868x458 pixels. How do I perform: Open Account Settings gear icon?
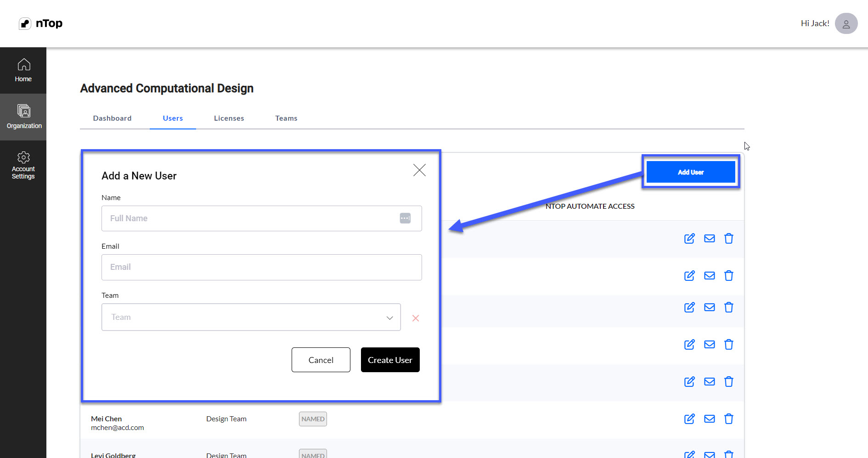point(23,157)
